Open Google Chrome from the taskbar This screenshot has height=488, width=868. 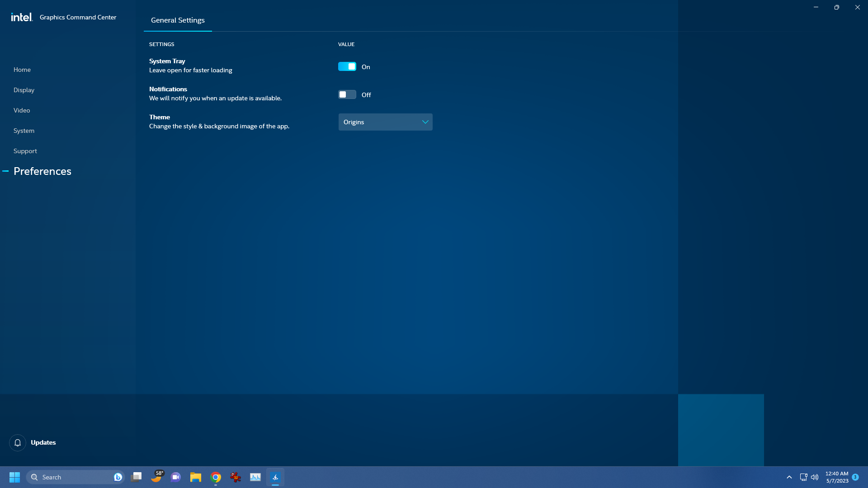(x=215, y=477)
